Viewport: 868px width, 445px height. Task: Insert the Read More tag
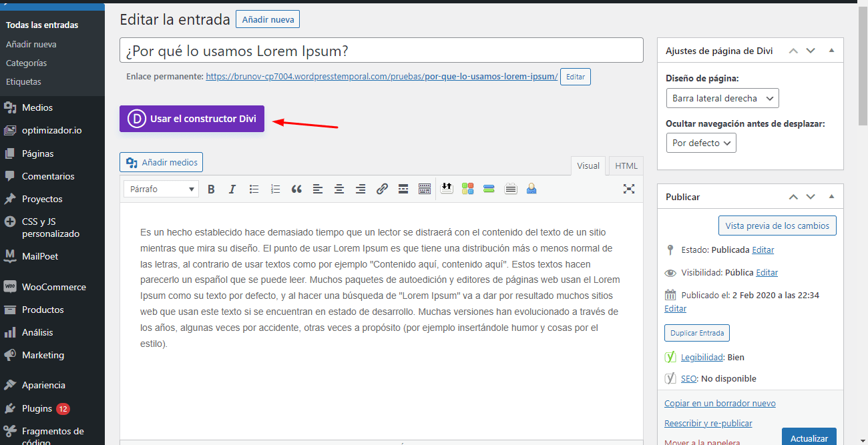[x=403, y=189]
